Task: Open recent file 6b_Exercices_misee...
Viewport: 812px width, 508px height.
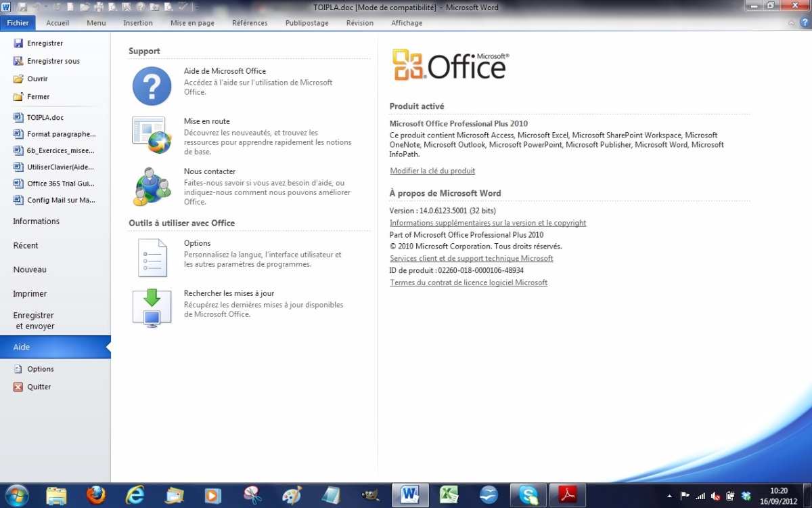Action: coord(55,150)
